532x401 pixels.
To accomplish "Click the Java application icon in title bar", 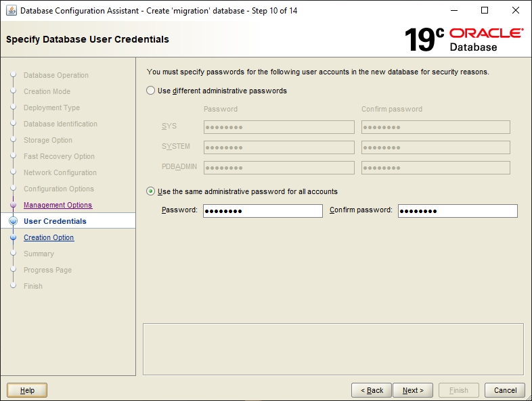I will point(11,11).
